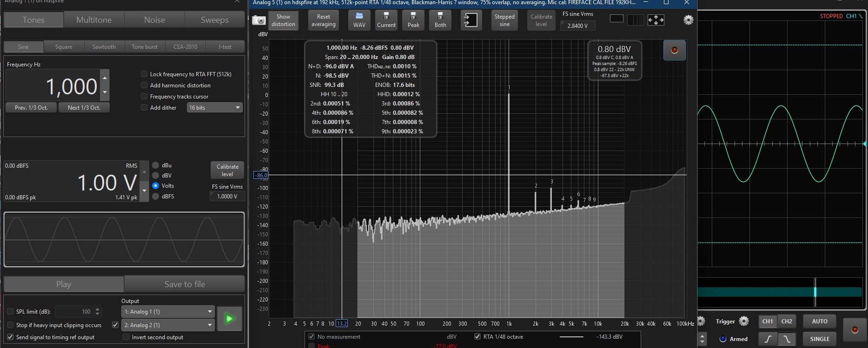Save Both current and peak traces
The height and width of the screenshot is (348, 868).
440,20
